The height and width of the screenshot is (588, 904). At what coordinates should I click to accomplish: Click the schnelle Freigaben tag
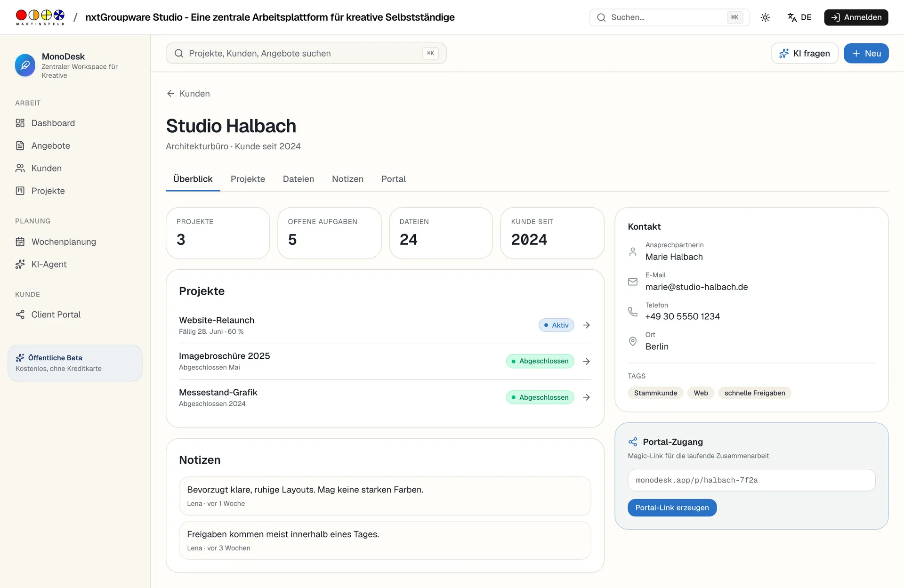[x=755, y=393]
